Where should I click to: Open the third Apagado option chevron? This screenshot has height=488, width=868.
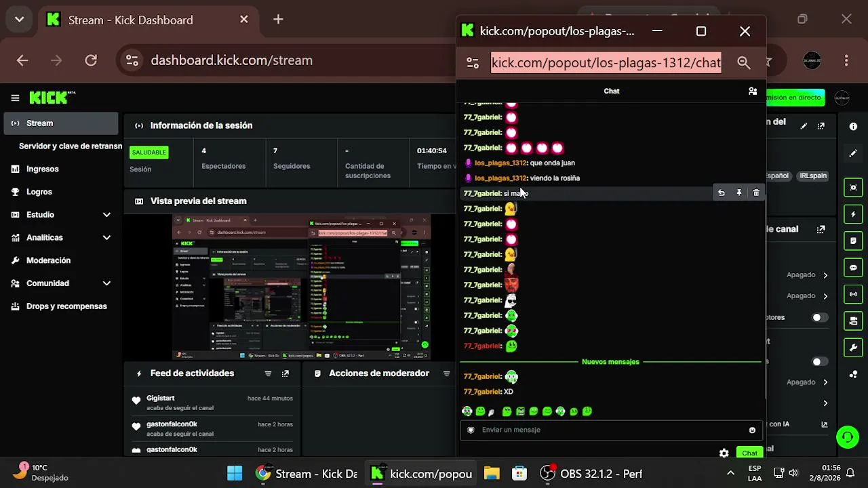825,382
